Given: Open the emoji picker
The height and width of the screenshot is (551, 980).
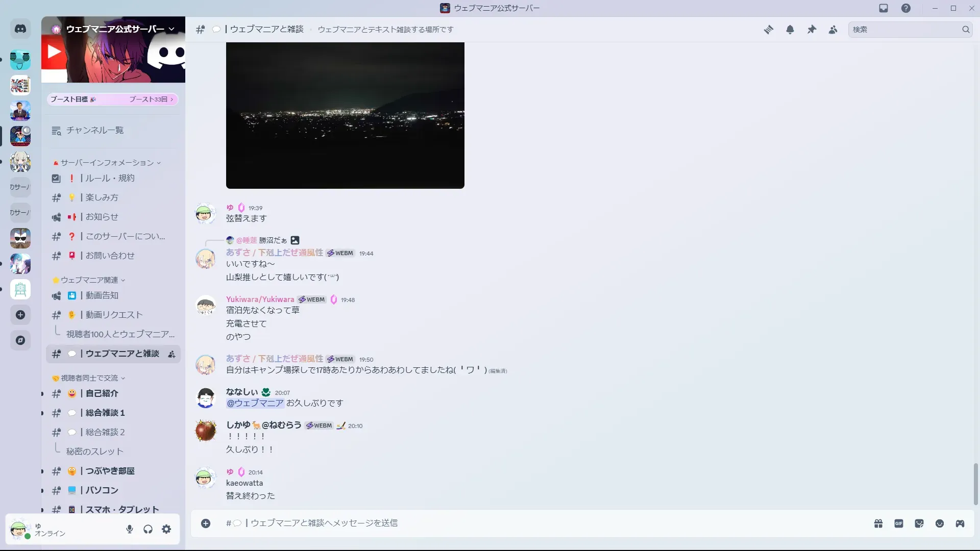Looking at the screenshot, I should [x=940, y=523].
